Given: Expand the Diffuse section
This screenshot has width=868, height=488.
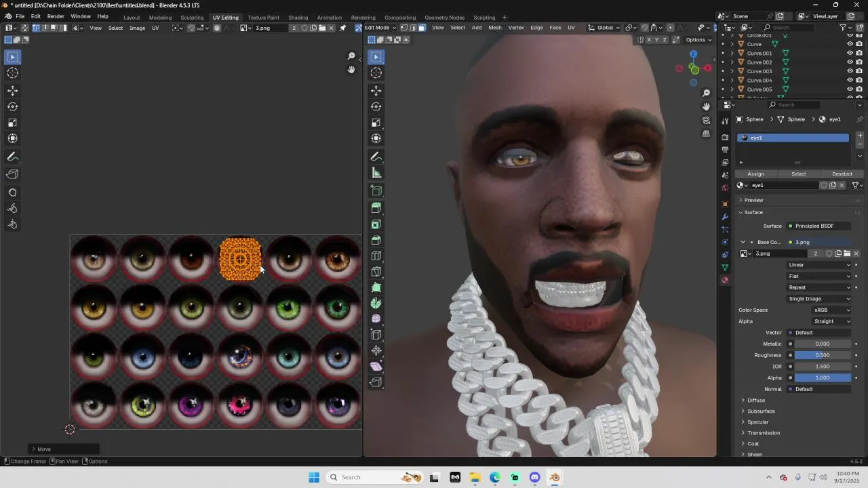Looking at the screenshot, I should (x=756, y=401).
